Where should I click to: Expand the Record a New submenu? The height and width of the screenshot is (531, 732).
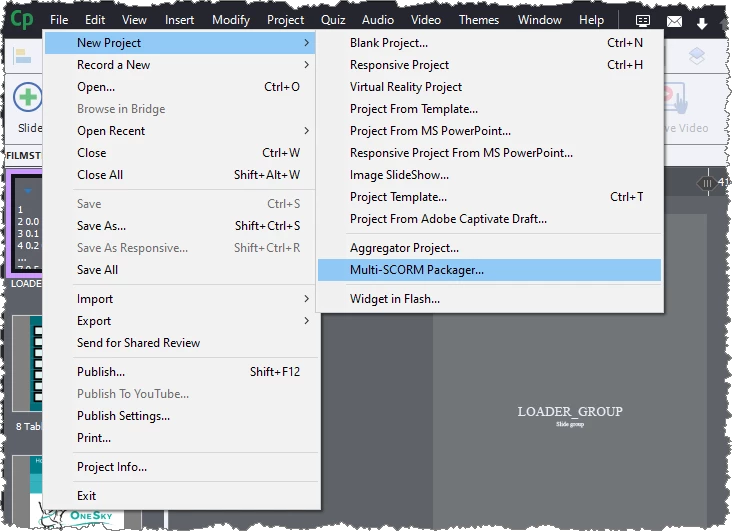point(180,64)
